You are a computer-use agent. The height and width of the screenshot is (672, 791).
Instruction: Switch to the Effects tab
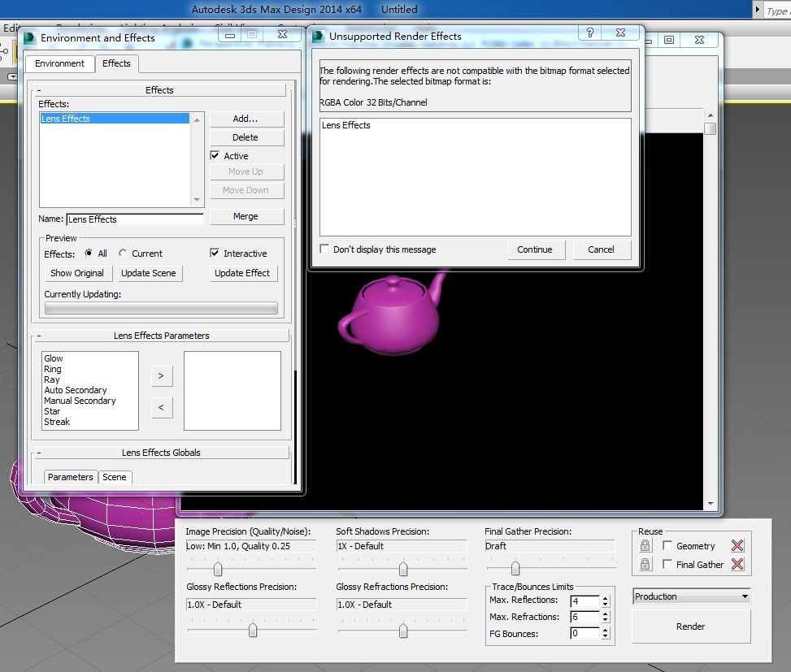(116, 63)
